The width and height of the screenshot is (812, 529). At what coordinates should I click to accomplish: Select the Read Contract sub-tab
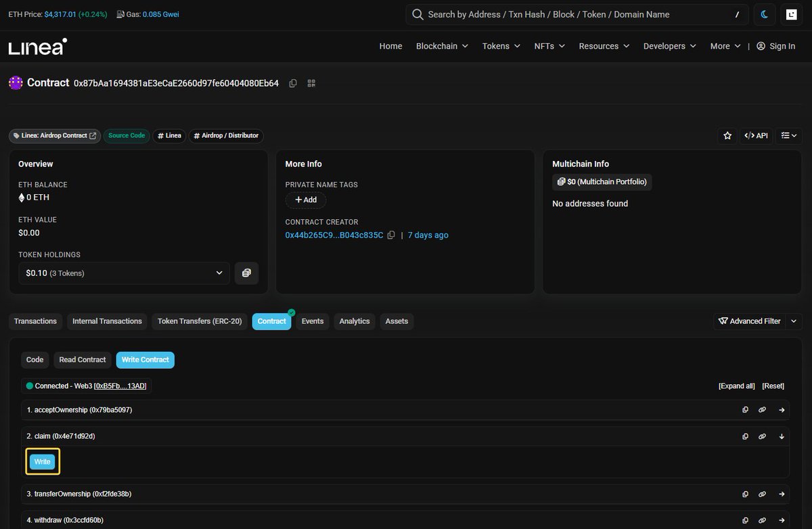(x=83, y=360)
